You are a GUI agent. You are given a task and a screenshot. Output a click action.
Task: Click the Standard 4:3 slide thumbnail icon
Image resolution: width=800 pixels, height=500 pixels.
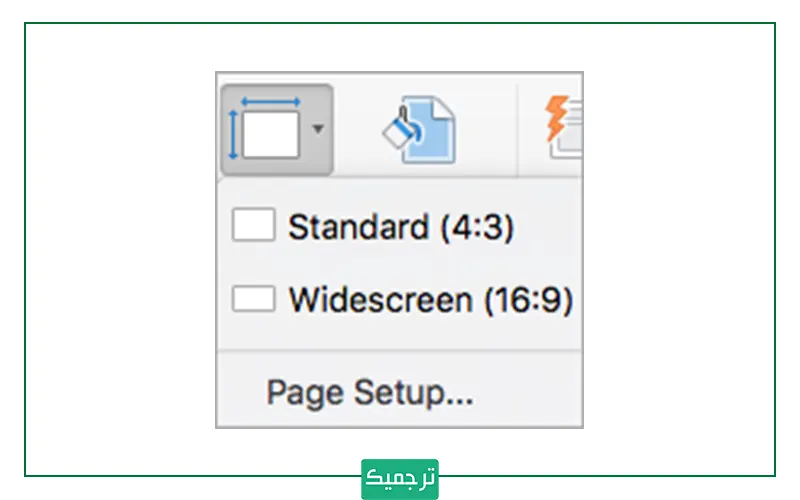(253, 226)
